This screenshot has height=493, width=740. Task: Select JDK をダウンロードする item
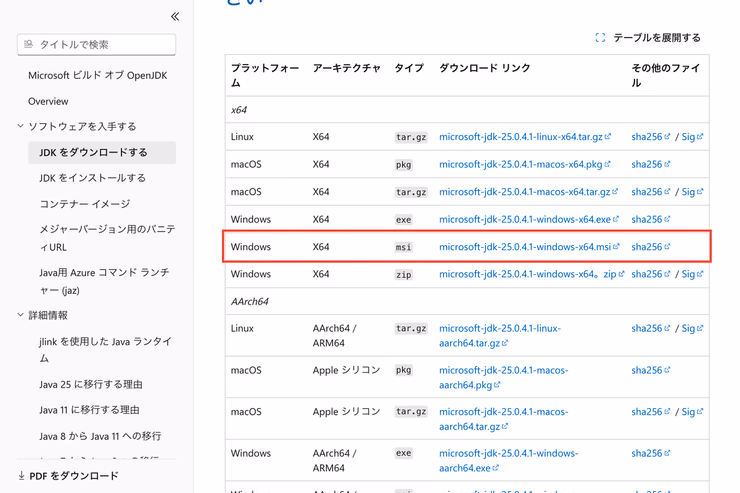102,152
